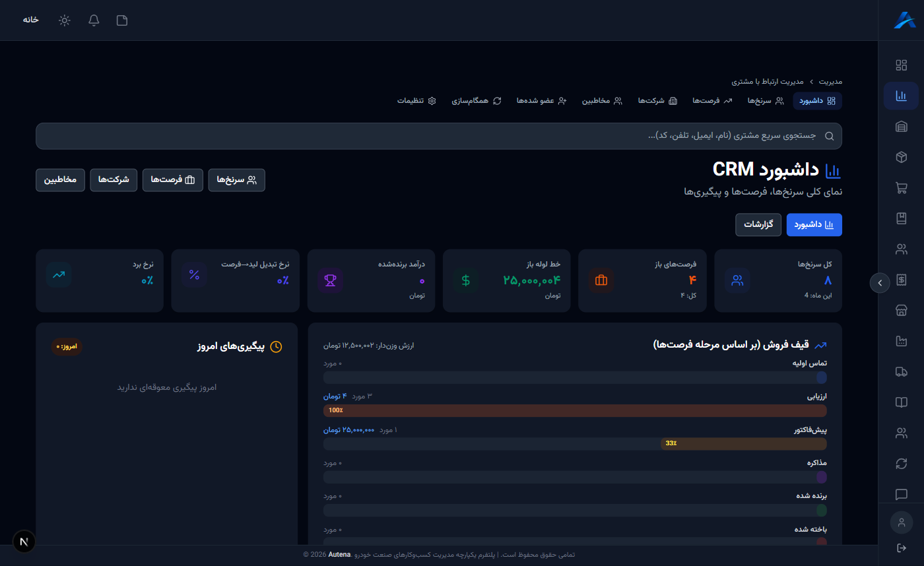Click the document file icon in top bar
This screenshot has height=566, width=924.
[x=122, y=20]
